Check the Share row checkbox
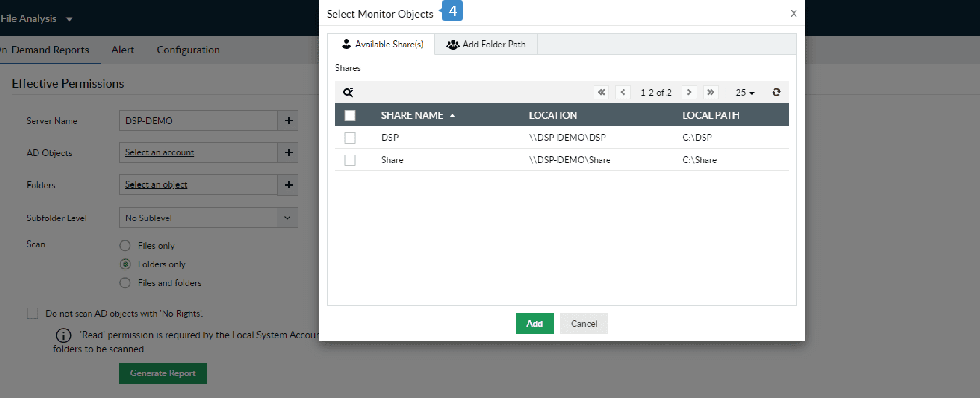Viewport: 980px width, 398px height. point(350,160)
